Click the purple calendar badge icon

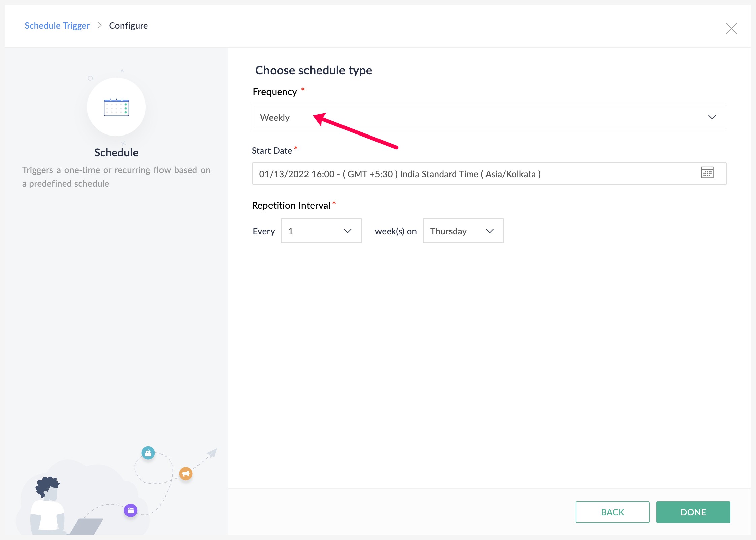[131, 510]
